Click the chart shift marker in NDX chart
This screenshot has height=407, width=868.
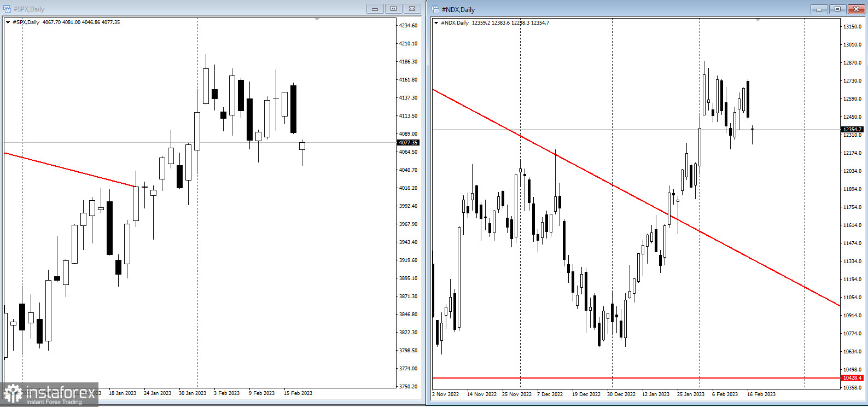point(758,20)
